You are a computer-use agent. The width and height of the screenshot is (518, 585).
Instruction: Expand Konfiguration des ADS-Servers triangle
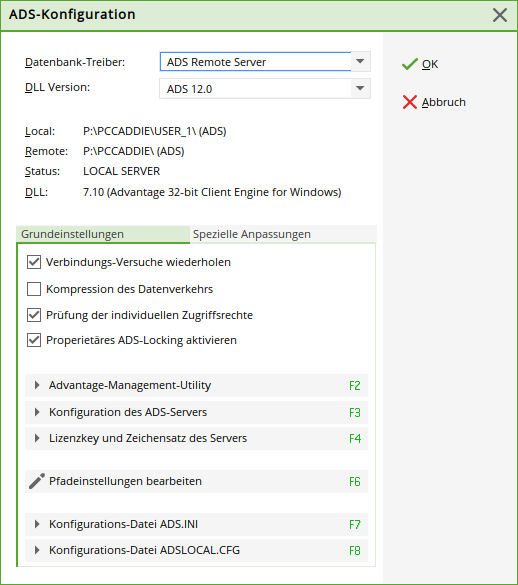(37, 412)
